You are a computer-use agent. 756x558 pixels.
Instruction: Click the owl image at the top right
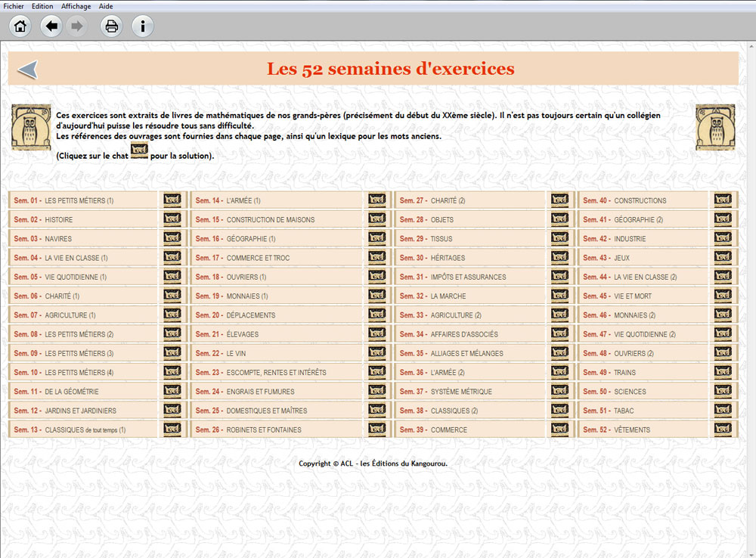(714, 127)
